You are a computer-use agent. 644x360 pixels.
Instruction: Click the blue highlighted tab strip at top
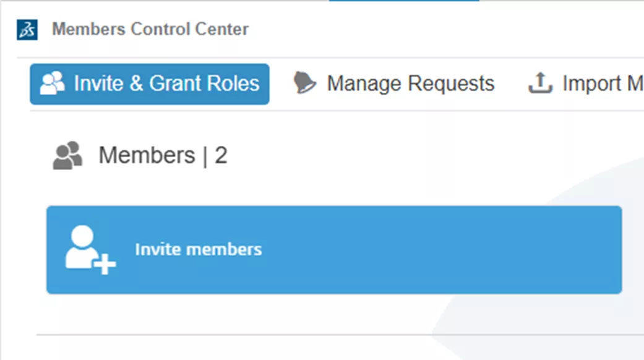point(403,2)
